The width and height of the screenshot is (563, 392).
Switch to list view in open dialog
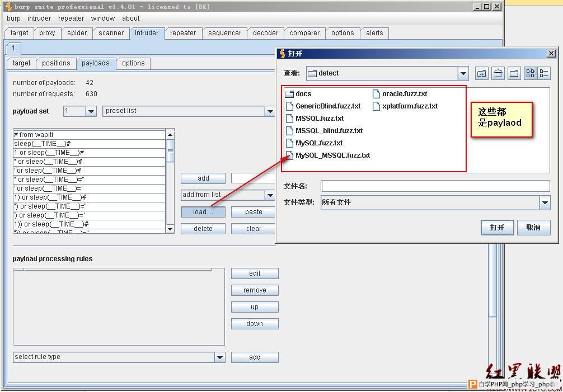pos(531,73)
